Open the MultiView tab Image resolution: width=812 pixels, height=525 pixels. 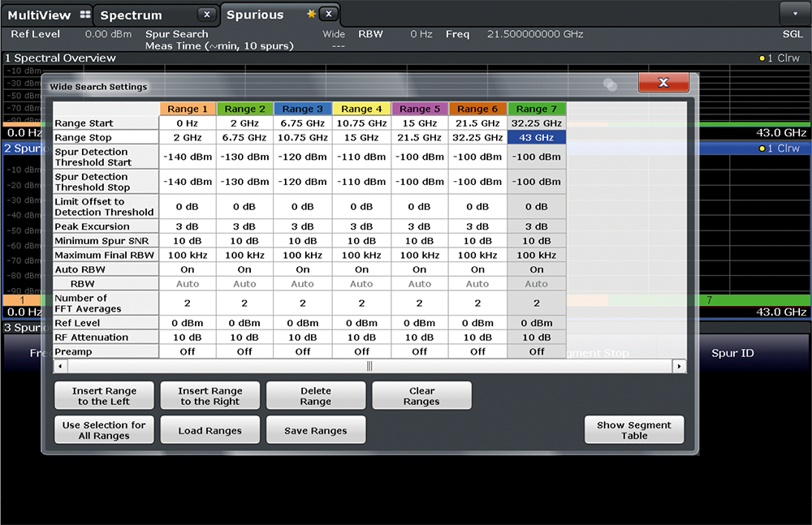[x=39, y=15]
